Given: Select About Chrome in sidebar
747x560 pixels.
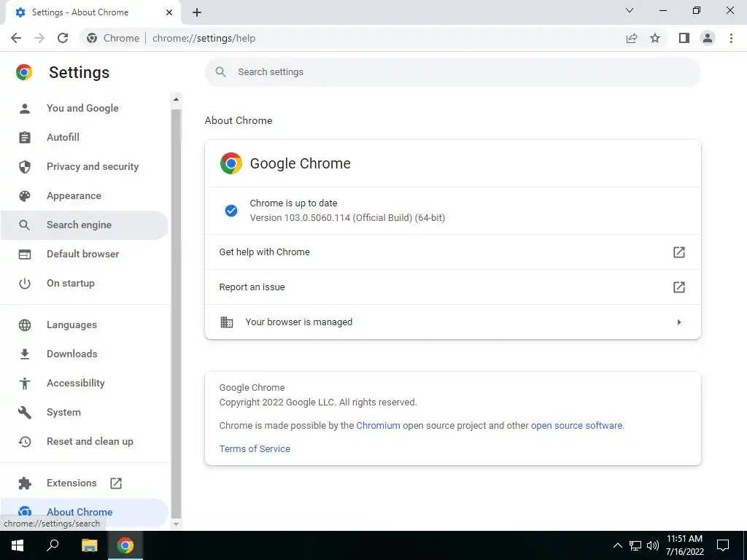Looking at the screenshot, I should [x=85, y=512].
